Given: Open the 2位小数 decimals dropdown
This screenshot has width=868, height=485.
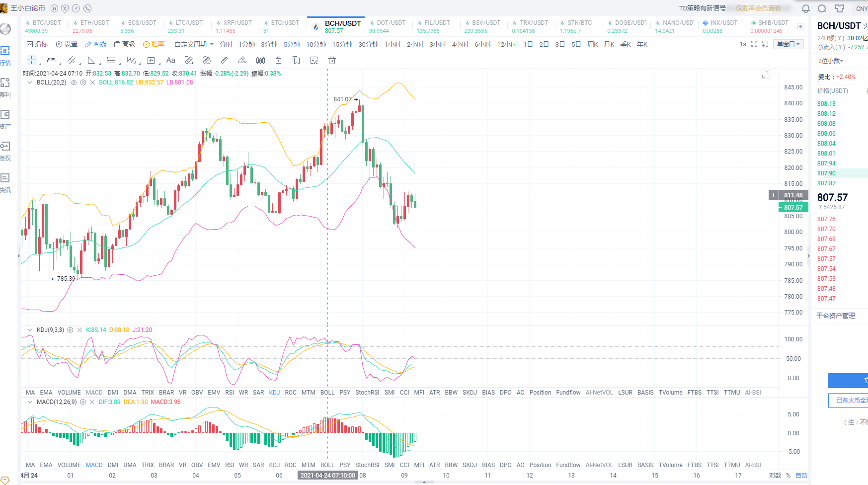Looking at the screenshot, I should coord(831,61).
